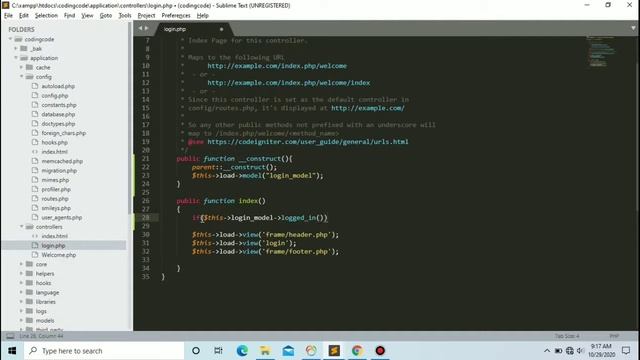This screenshot has width=640, height=360.
Task: Open the File menu
Action: pyautogui.click(x=8, y=16)
